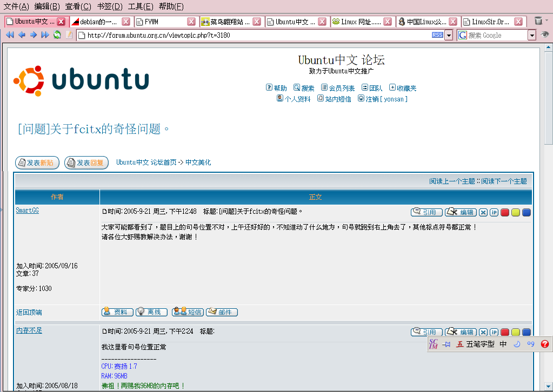Click the 邮件 email button under SmartGG

pos(222,312)
